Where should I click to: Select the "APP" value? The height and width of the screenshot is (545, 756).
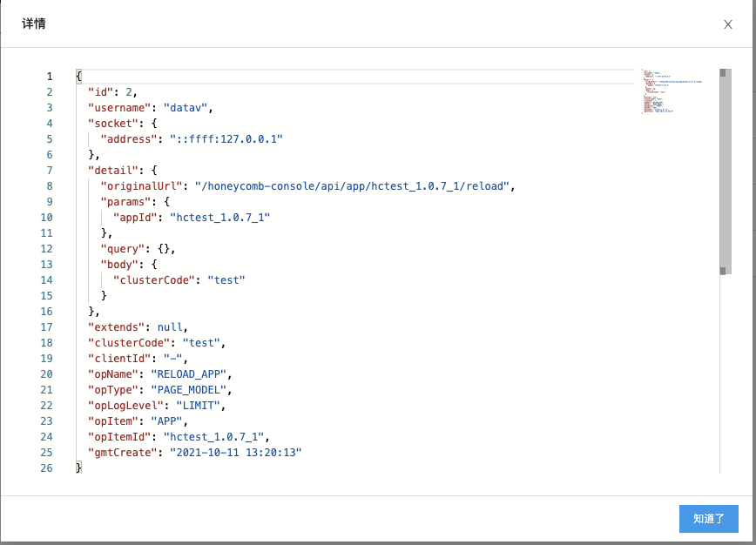[167, 421]
